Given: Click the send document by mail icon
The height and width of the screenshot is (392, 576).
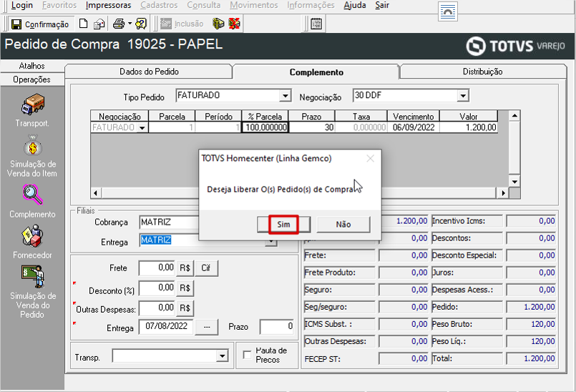Looking at the screenshot, I should coord(99,24).
